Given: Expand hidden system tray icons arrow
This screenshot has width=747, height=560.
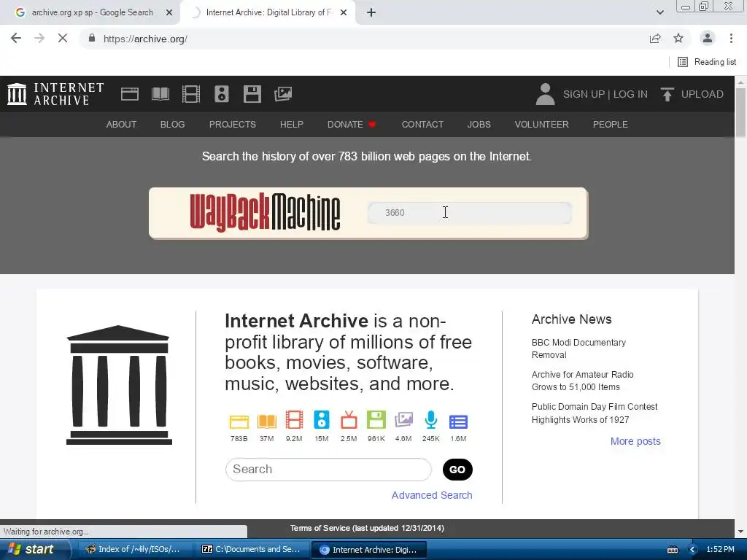Looking at the screenshot, I should [692, 550].
